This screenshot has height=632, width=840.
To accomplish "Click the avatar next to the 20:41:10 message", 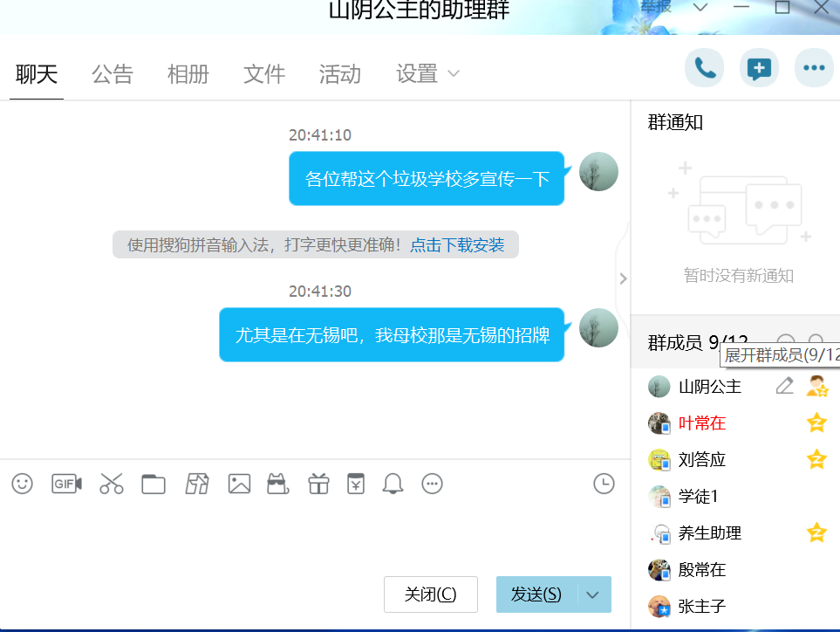I will (x=598, y=172).
